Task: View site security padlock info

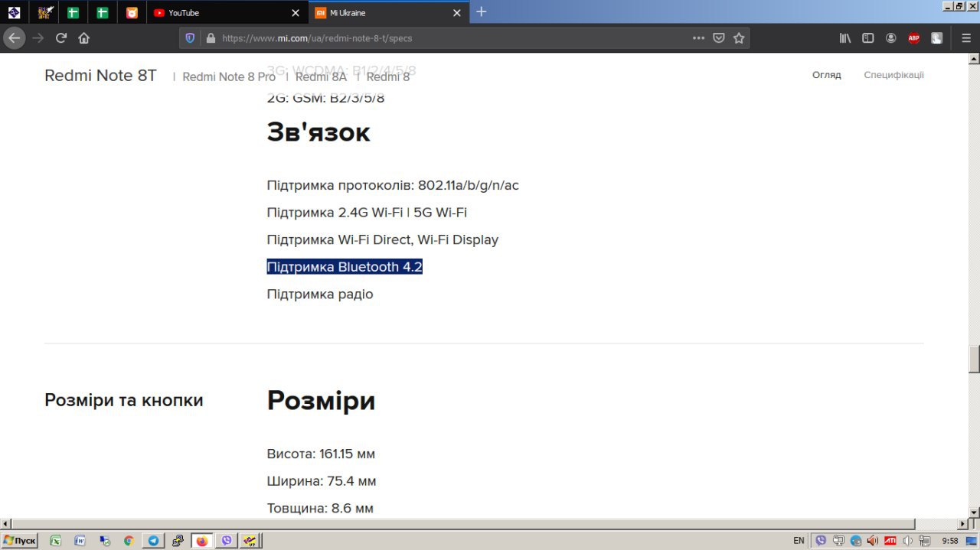Action: click(x=209, y=37)
